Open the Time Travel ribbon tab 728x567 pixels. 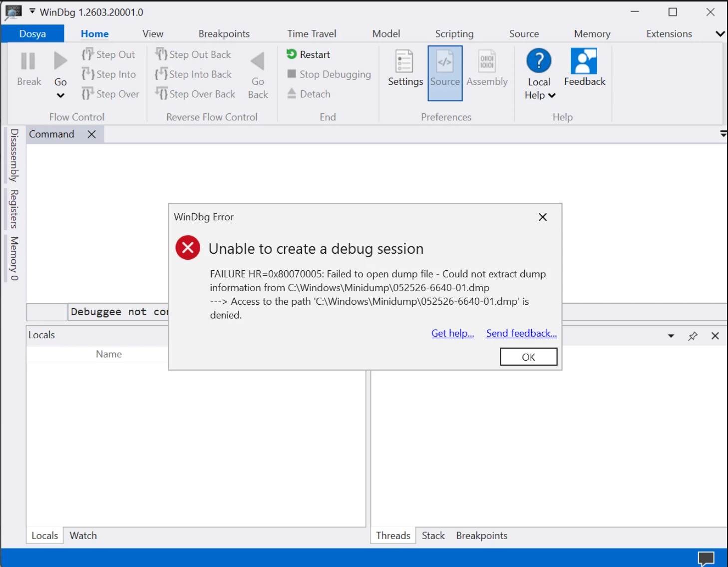(312, 34)
